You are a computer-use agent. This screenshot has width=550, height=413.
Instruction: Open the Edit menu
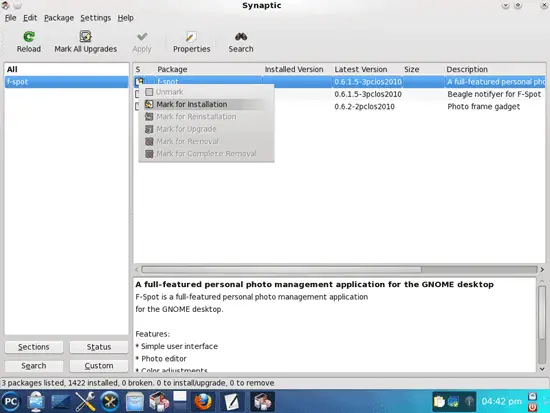click(30, 18)
